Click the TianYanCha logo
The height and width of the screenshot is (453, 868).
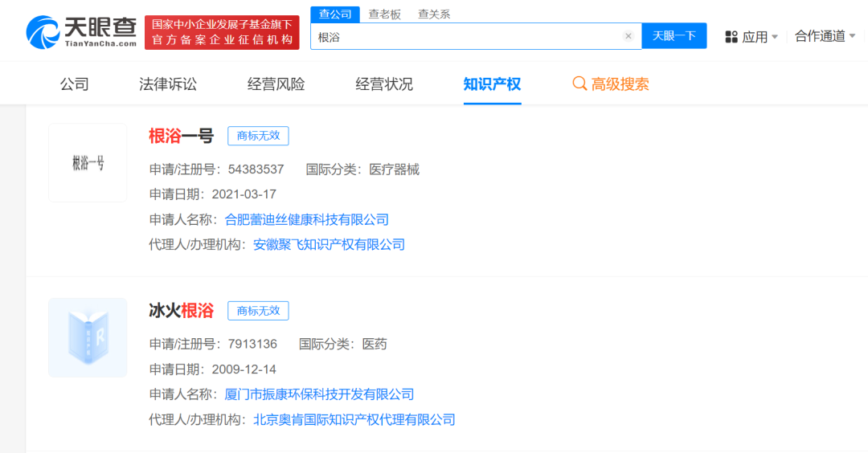[x=81, y=32]
